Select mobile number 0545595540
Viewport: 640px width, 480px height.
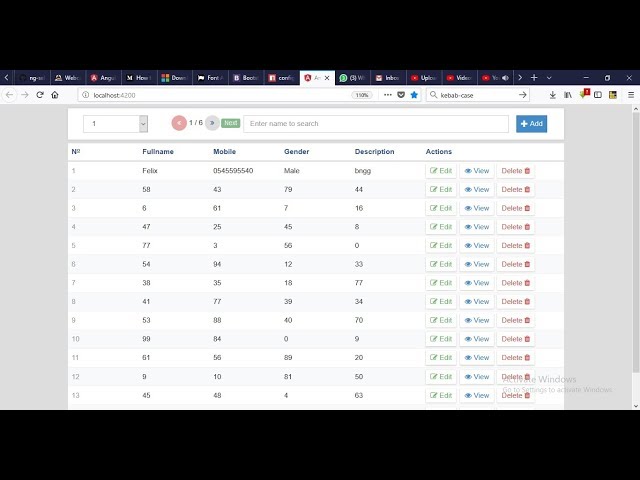click(x=233, y=171)
